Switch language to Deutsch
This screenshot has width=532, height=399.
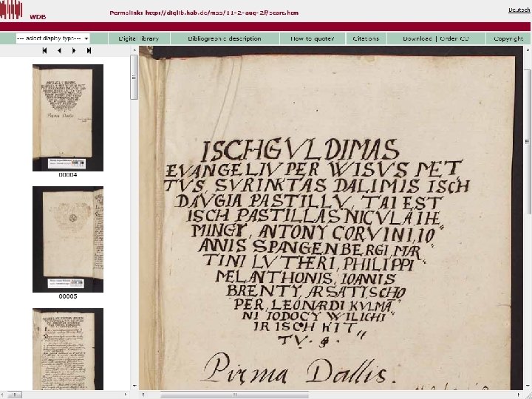pyautogui.click(x=519, y=10)
